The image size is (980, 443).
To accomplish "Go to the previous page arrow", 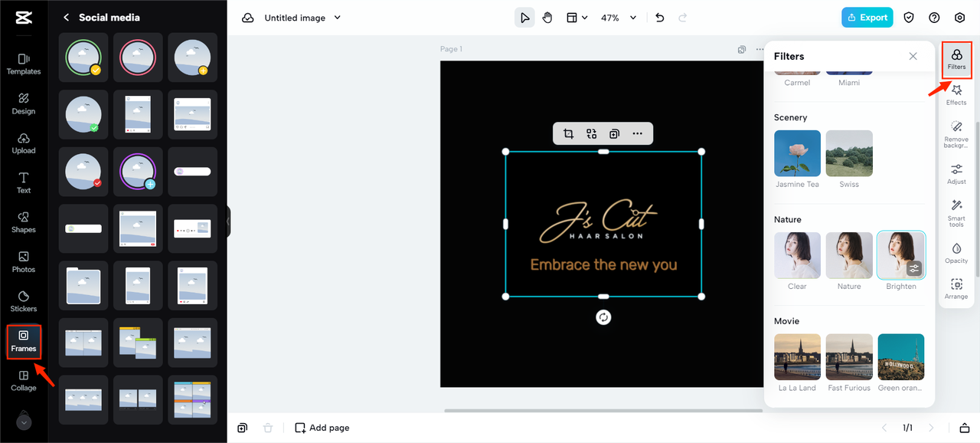I will click(884, 428).
